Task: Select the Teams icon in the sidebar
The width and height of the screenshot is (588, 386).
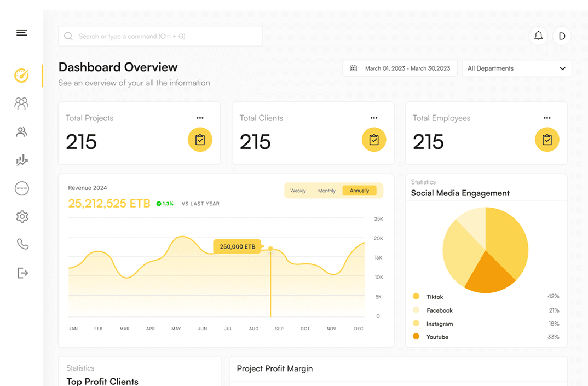Action: (x=21, y=103)
